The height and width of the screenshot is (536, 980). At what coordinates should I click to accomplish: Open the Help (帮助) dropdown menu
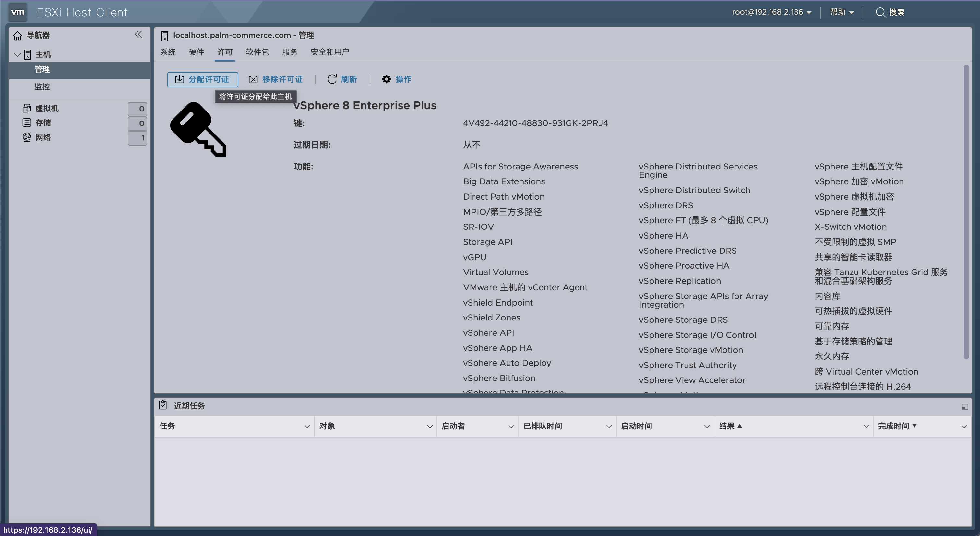click(842, 12)
